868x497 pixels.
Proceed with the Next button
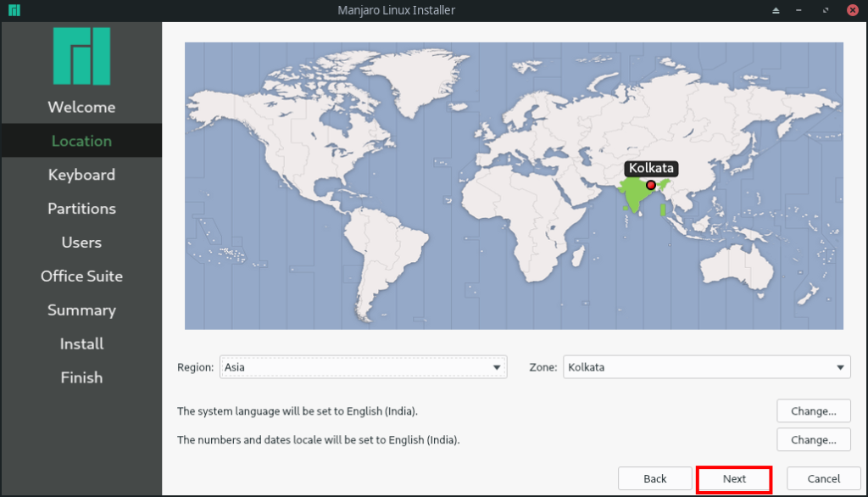click(x=734, y=478)
